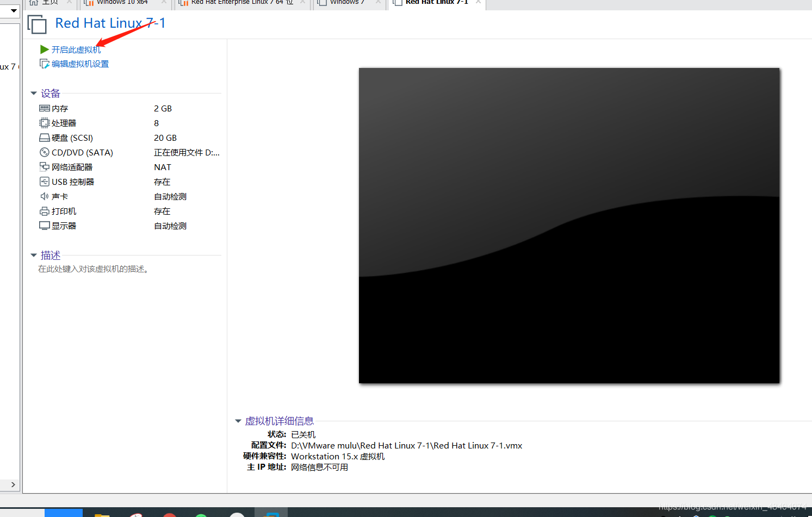Viewport: 812px width, 517px height.
Task: Click the processor count value 8
Action: coord(157,123)
